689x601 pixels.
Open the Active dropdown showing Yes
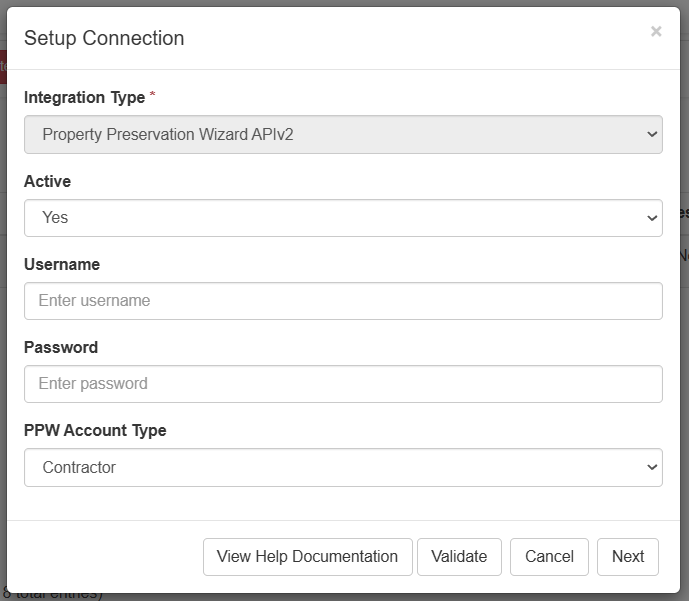[x=343, y=218]
